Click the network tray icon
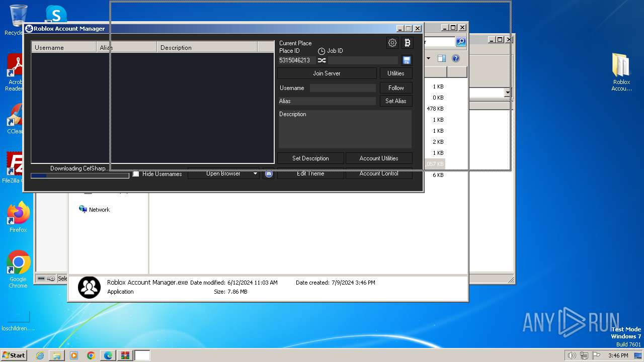The width and height of the screenshot is (644, 362). coord(584,355)
